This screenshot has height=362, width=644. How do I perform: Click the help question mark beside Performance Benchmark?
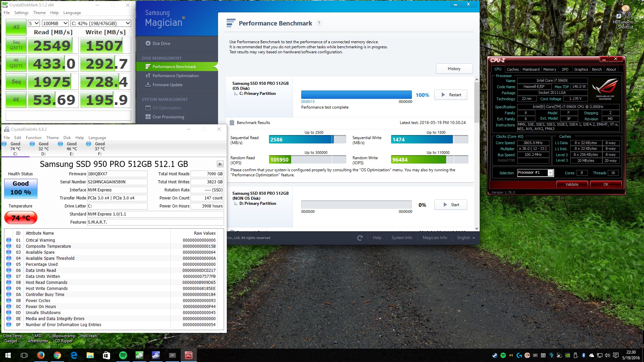(319, 23)
